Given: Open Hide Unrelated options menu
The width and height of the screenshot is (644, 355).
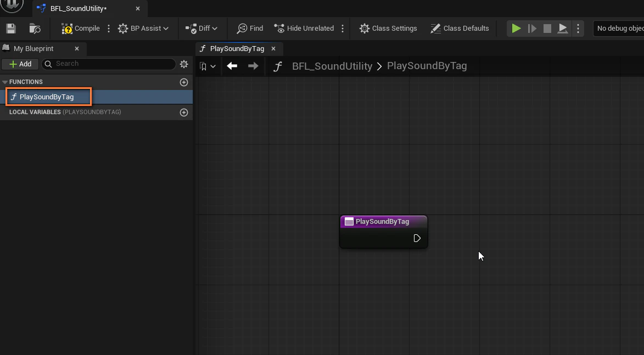Looking at the screenshot, I should [343, 29].
